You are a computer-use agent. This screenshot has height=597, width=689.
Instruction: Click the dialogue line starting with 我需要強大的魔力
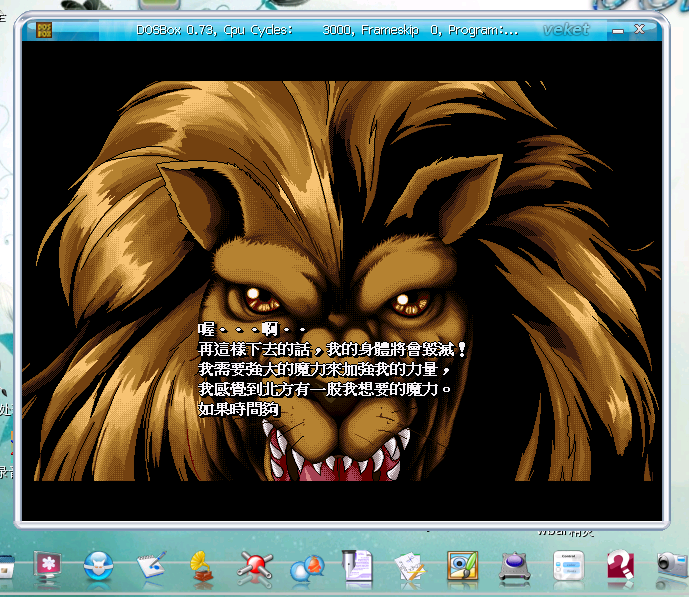tap(324, 369)
